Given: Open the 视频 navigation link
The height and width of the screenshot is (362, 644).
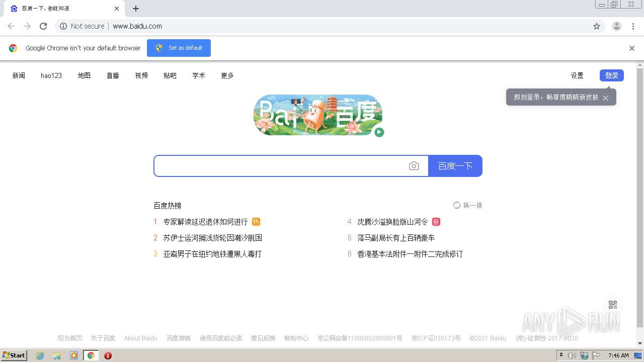Looking at the screenshot, I should pyautogui.click(x=141, y=75).
